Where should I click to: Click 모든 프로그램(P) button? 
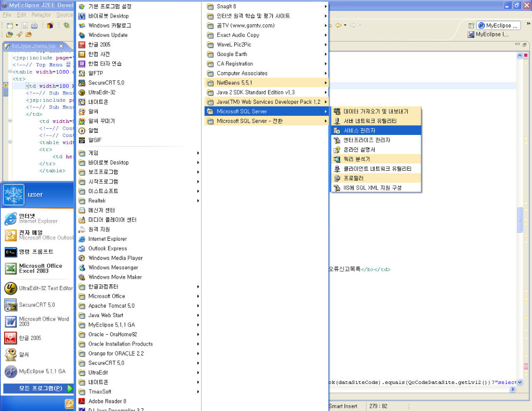coord(38,388)
